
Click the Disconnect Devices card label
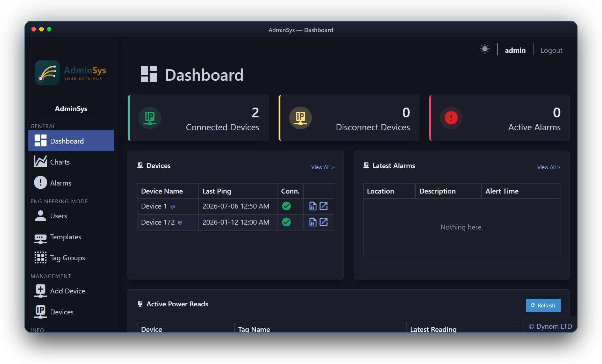pyautogui.click(x=373, y=128)
